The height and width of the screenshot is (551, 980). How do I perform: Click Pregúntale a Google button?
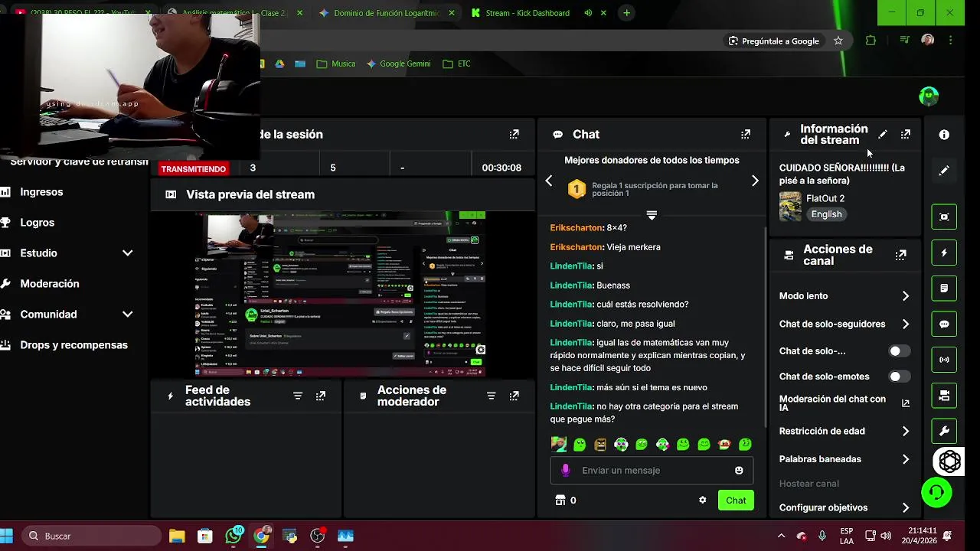tap(773, 41)
